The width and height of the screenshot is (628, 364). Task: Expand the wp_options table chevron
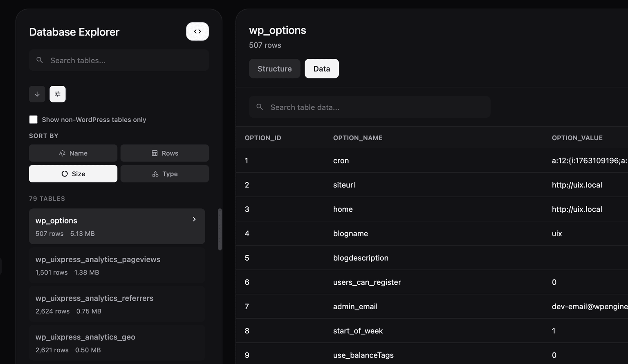coord(194,219)
